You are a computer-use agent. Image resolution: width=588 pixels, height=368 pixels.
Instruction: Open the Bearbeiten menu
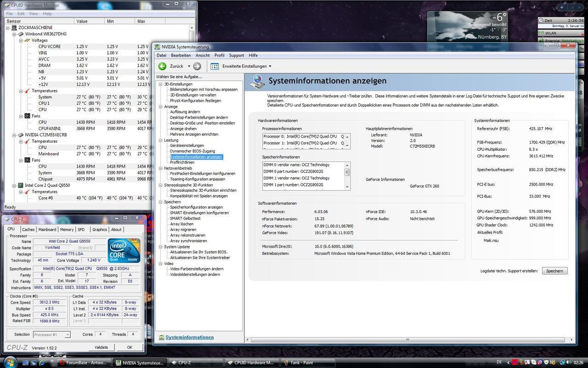(181, 55)
